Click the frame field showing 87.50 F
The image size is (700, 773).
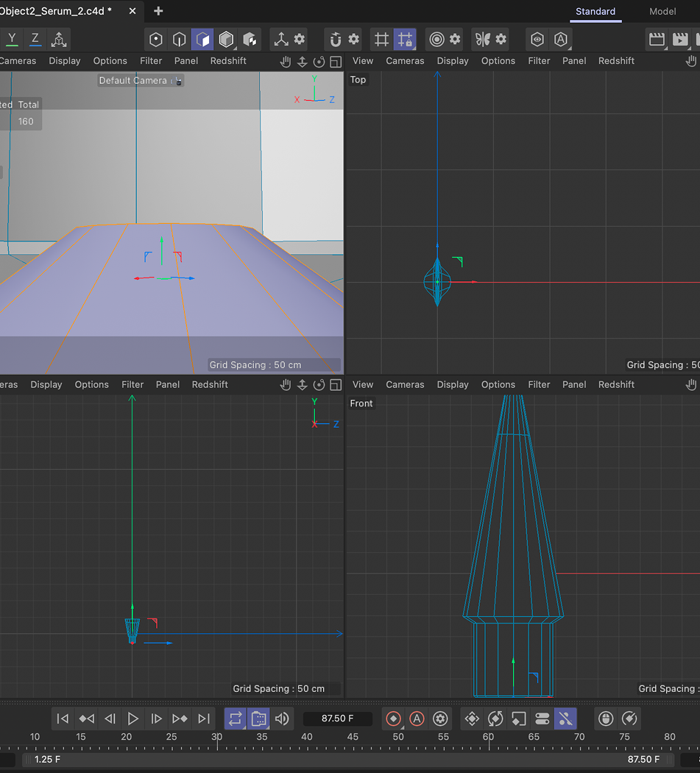338,719
